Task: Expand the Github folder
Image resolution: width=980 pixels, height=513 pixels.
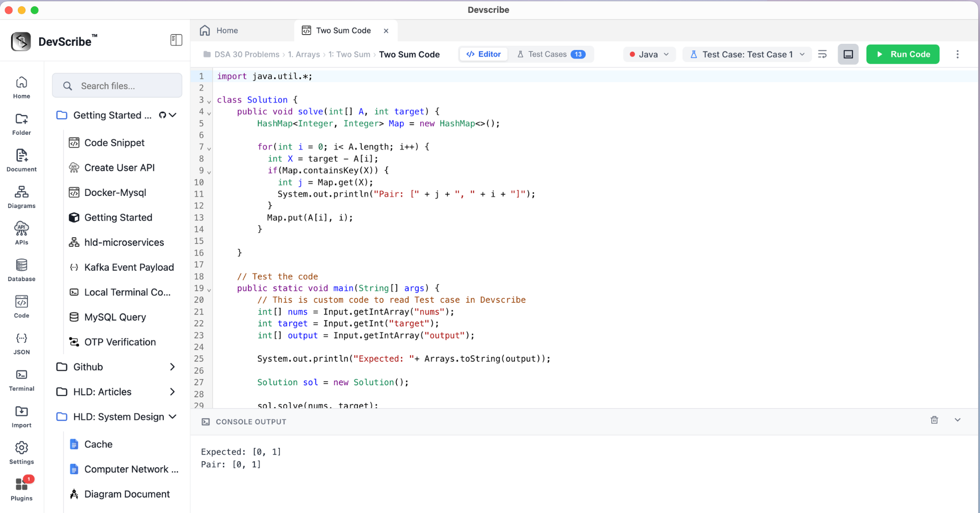Action: (x=172, y=367)
